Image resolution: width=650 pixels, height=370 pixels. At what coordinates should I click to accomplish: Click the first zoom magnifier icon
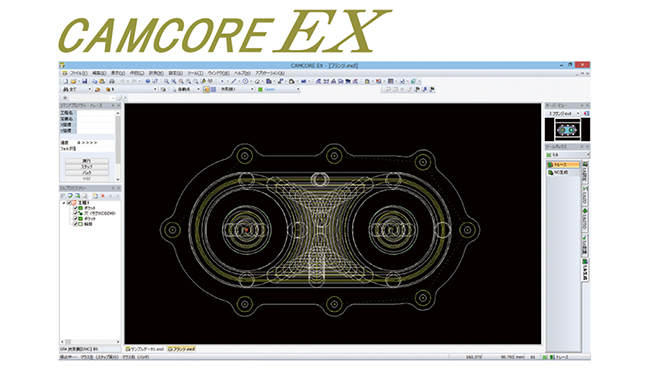coord(166,81)
